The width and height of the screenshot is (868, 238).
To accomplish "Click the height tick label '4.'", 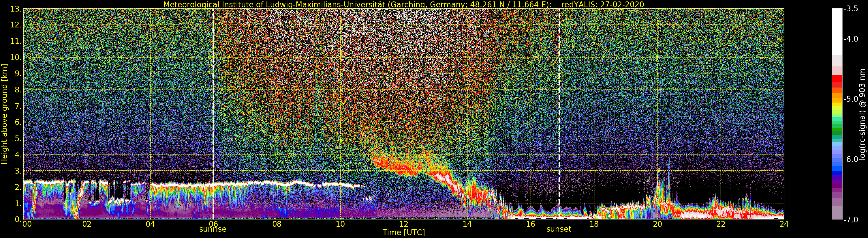I will click(x=18, y=155).
